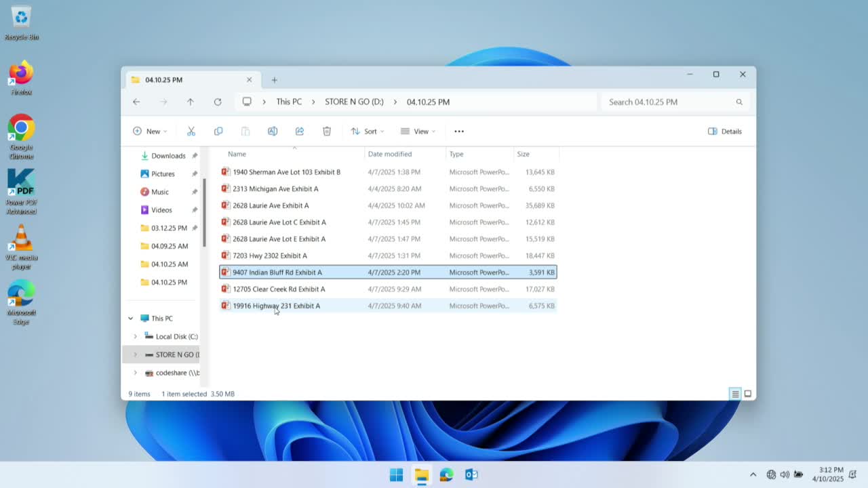Switch to large thumbnails view in status bar

point(748,394)
